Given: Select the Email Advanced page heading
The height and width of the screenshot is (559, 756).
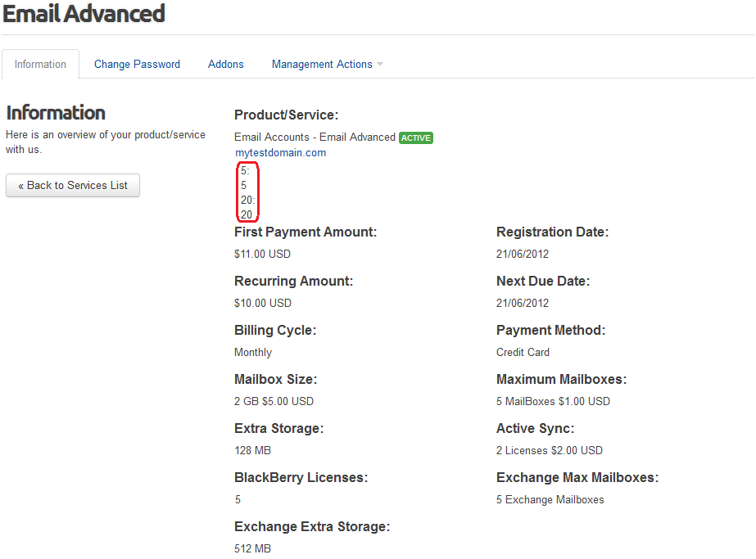Looking at the screenshot, I should [x=84, y=13].
